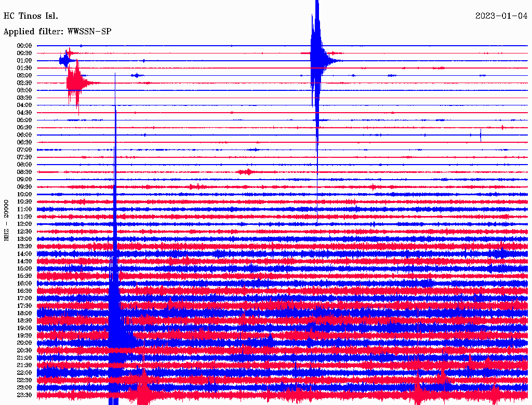Image resolution: width=532 pixels, height=405 pixels.
Task: Select the 20:00 time label
Action: click(24, 343)
